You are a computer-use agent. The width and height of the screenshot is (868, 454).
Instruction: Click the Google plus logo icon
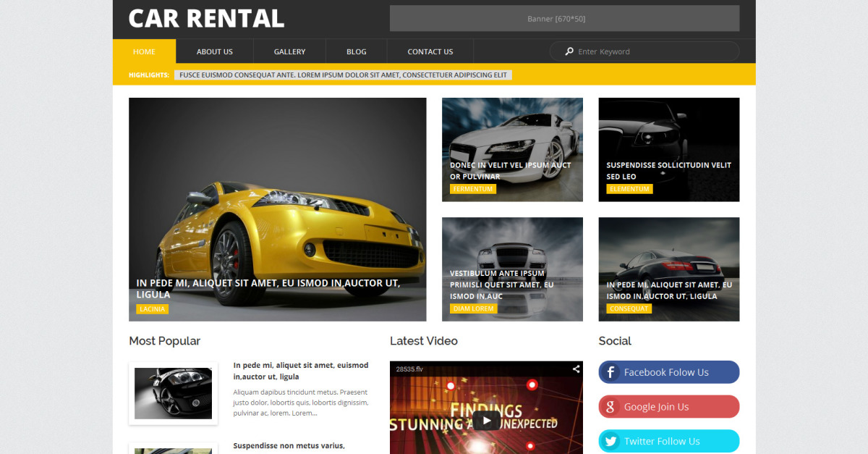[x=610, y=407]
